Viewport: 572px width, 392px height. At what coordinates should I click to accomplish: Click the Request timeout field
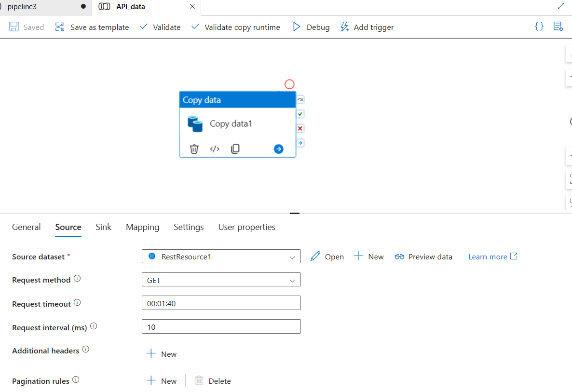221,303
